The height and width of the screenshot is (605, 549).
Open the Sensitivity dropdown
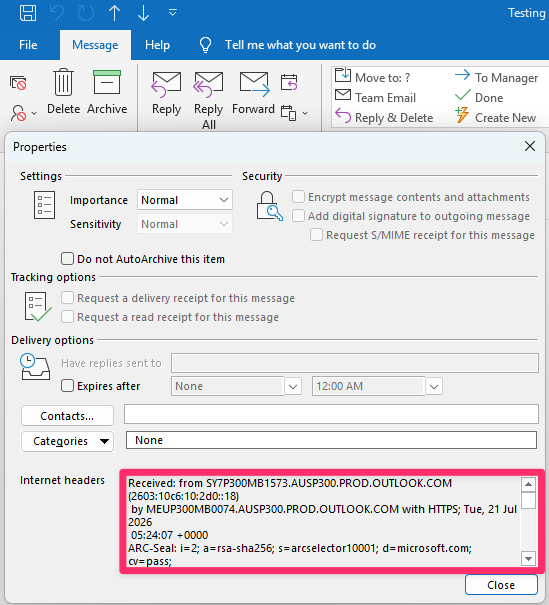pyautogui.click(x=185, y=224)
